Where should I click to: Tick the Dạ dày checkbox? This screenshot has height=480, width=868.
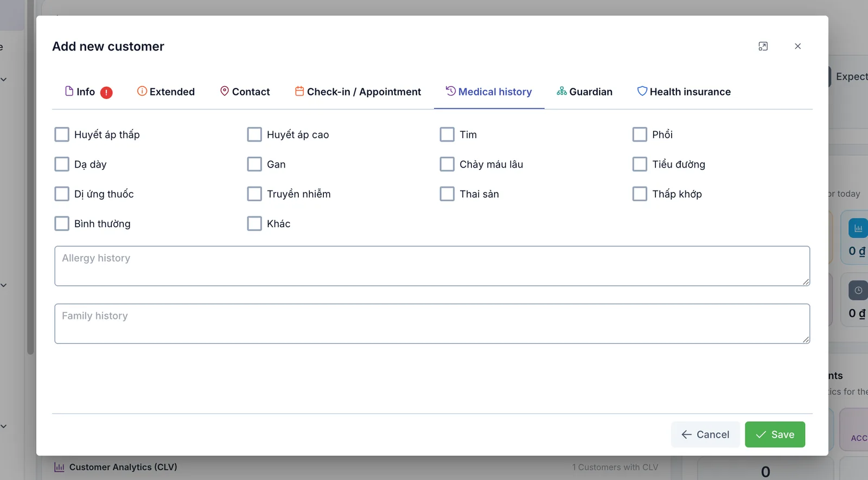[62, 164]
